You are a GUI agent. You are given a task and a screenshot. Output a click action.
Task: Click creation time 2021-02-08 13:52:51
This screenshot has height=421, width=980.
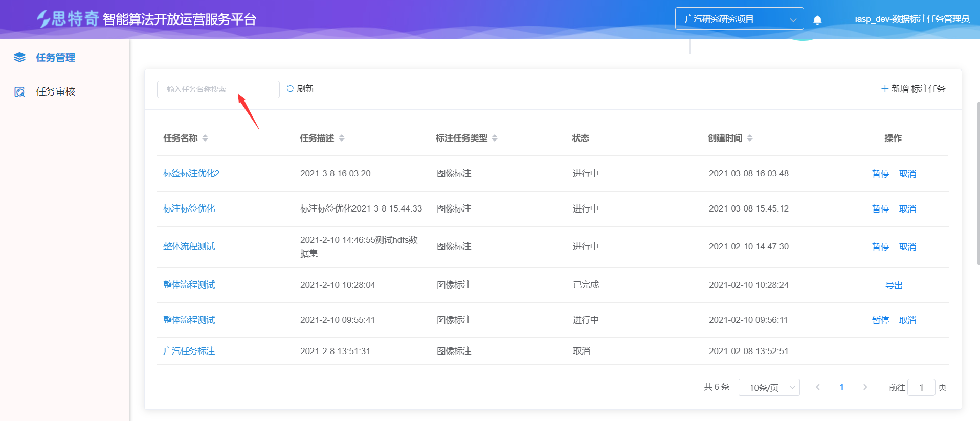749,351
